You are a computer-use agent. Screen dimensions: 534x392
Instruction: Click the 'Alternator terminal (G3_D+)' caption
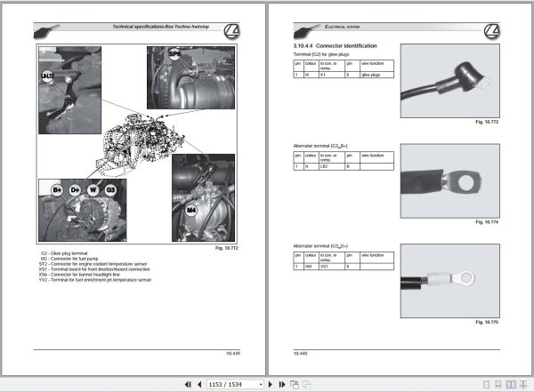click(x=320, y=246)
